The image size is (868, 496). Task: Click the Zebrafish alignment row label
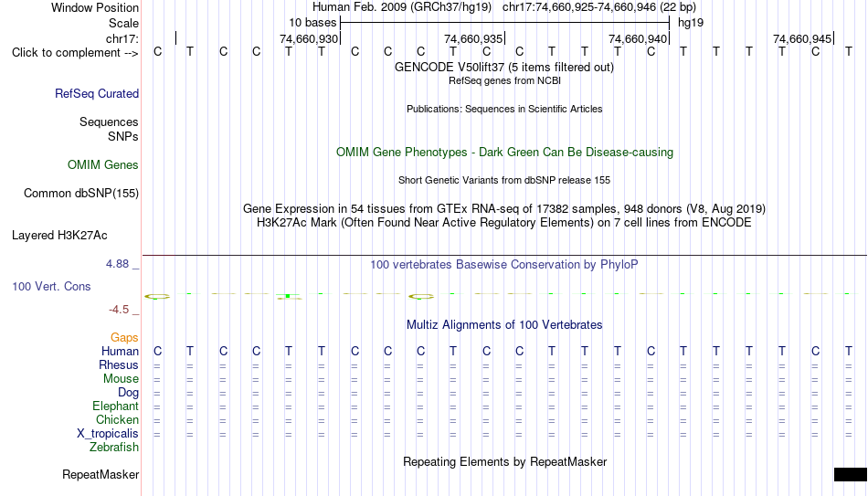pos(114,448)
